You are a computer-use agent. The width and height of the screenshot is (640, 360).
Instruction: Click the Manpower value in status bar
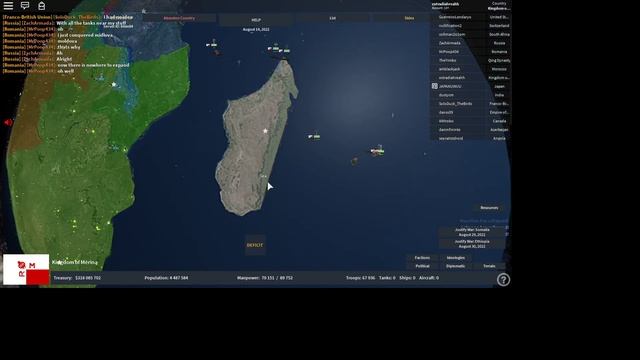click(x=265, y=278)
